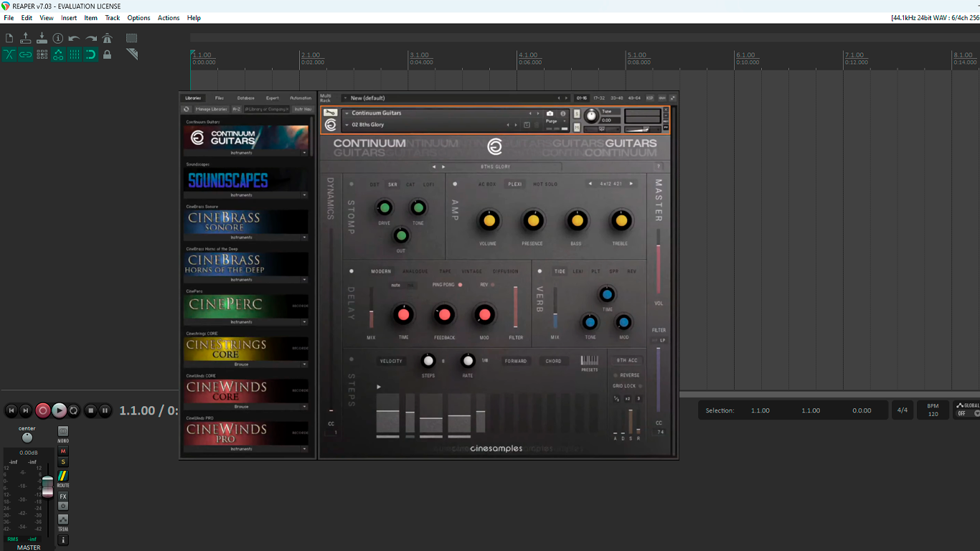Click the red Record button

point(43,410)
